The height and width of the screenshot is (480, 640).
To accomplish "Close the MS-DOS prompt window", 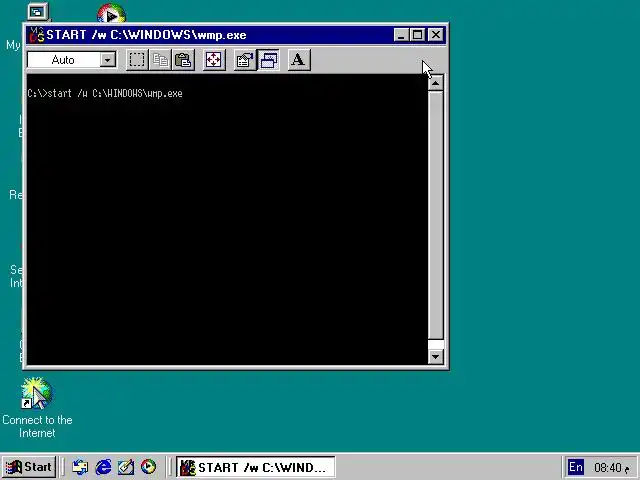I will point(436,35).
